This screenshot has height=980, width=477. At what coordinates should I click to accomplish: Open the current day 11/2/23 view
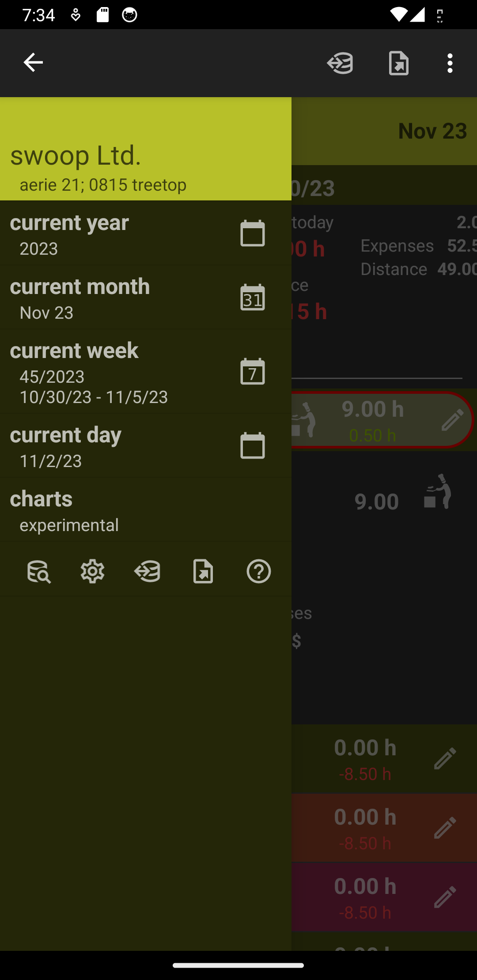click(x=110, y=446)
